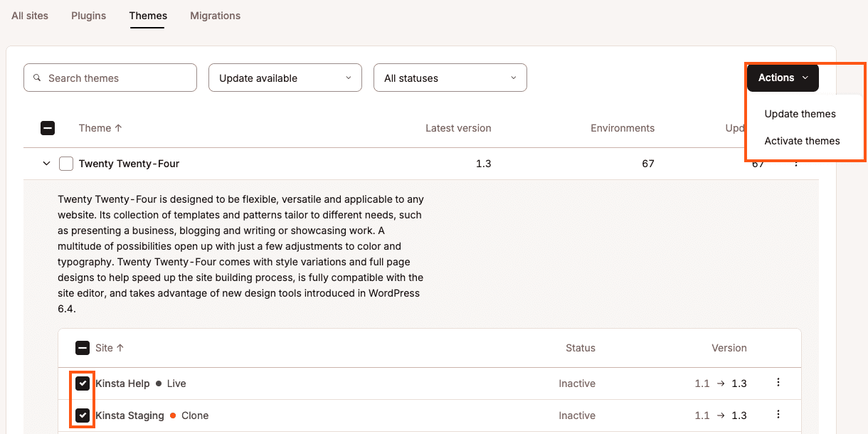Open the All statuses dropdown
Screen dimensions: 868x434
pos(450,78)
